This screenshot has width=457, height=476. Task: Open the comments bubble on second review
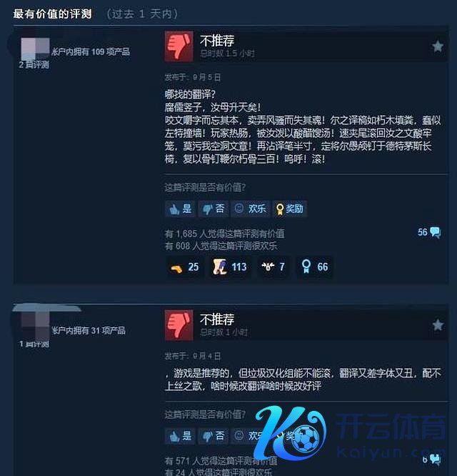[x=431, y=460]
